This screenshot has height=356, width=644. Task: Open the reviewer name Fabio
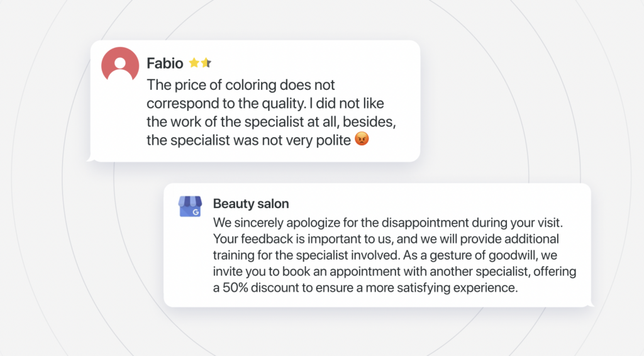click(x=165, y=63)
